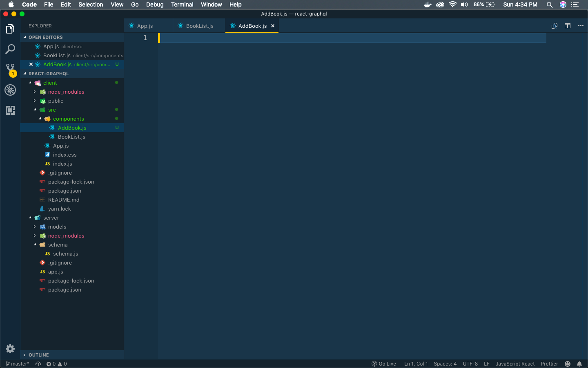Open Docker whale icon in menu bar
The image size is (588, 368).
click(x=428, y=4)
